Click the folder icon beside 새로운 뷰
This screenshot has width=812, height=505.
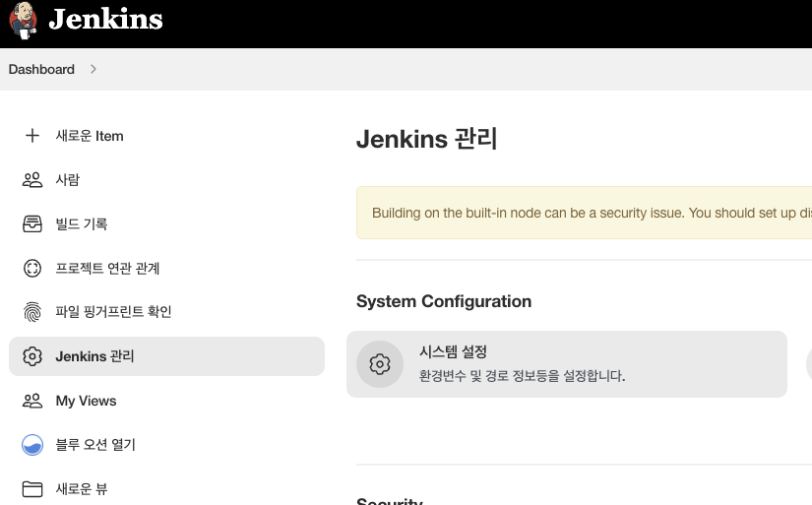(32, 489)
